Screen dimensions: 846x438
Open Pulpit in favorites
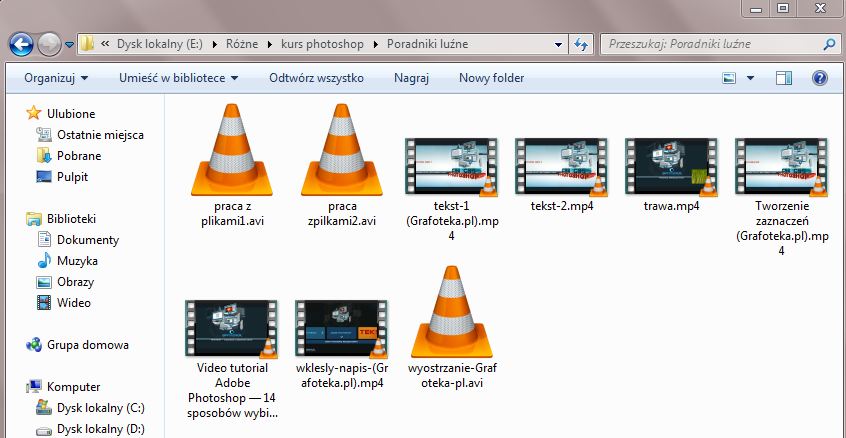[72, 177]
